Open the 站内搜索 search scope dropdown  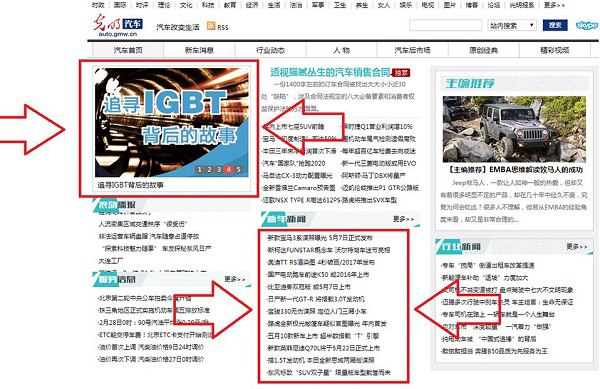click(x=512, y=26)
